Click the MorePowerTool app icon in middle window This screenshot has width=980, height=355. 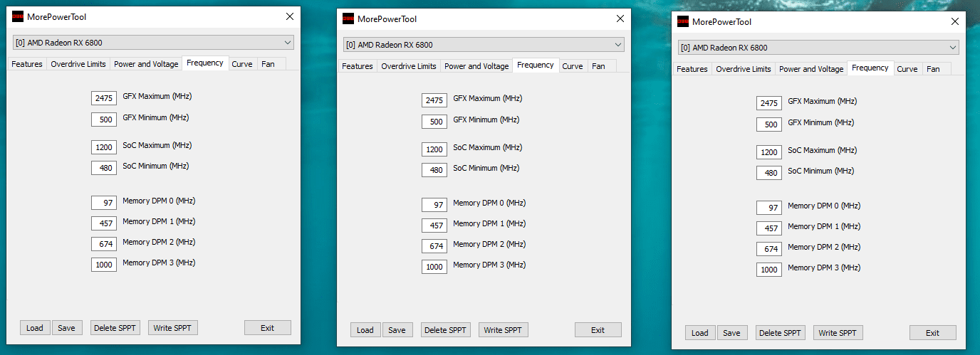pos(348,18)
